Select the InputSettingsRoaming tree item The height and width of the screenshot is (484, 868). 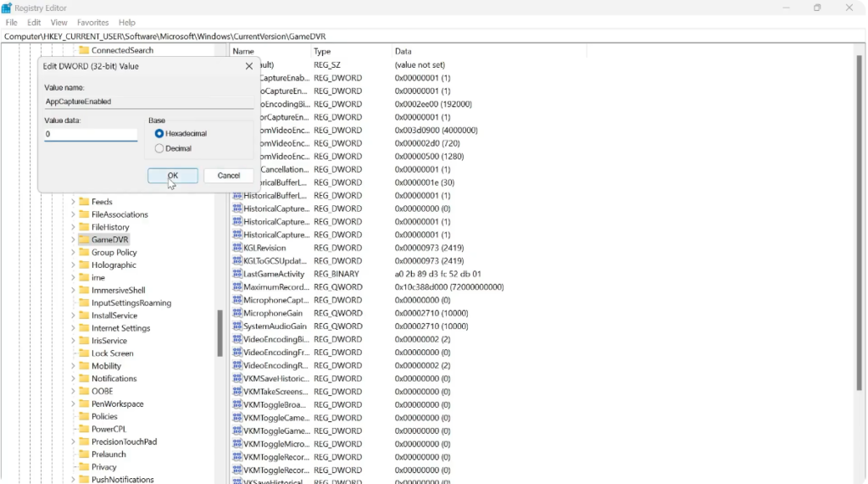pos(131,303)
